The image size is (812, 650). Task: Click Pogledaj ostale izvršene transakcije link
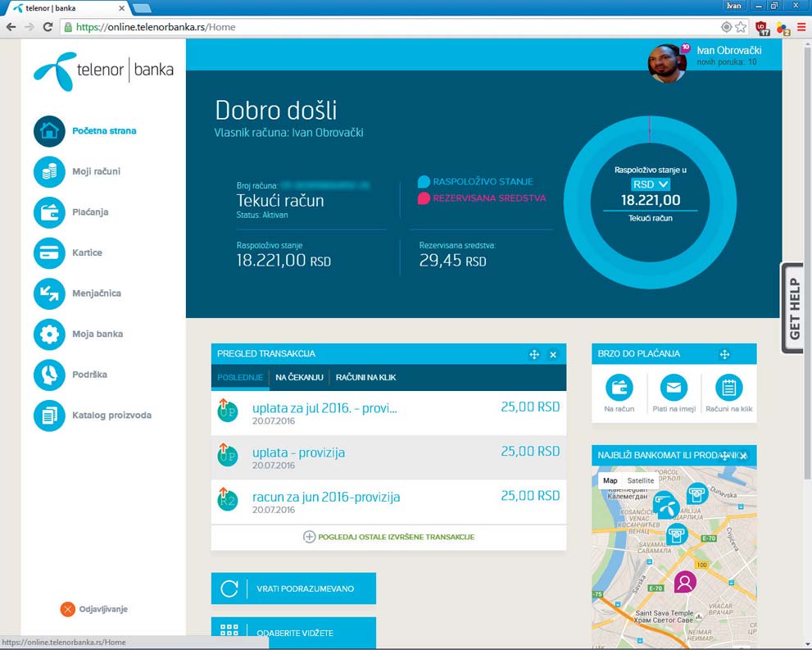[388, 537]
